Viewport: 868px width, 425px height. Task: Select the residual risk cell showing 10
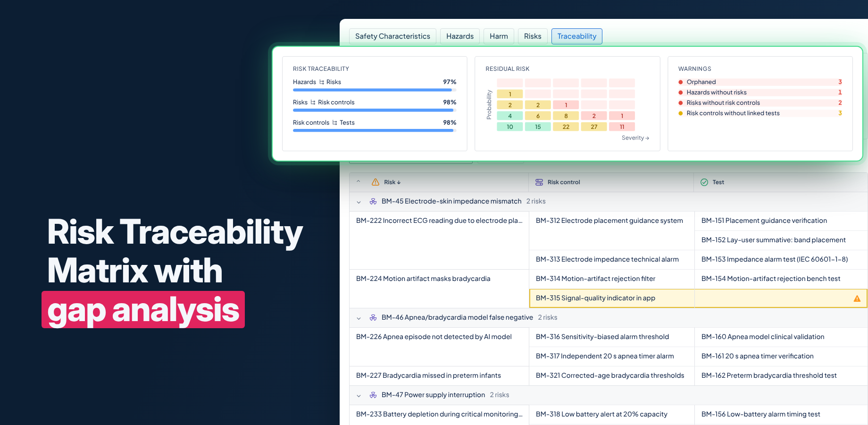pos(510,127)
